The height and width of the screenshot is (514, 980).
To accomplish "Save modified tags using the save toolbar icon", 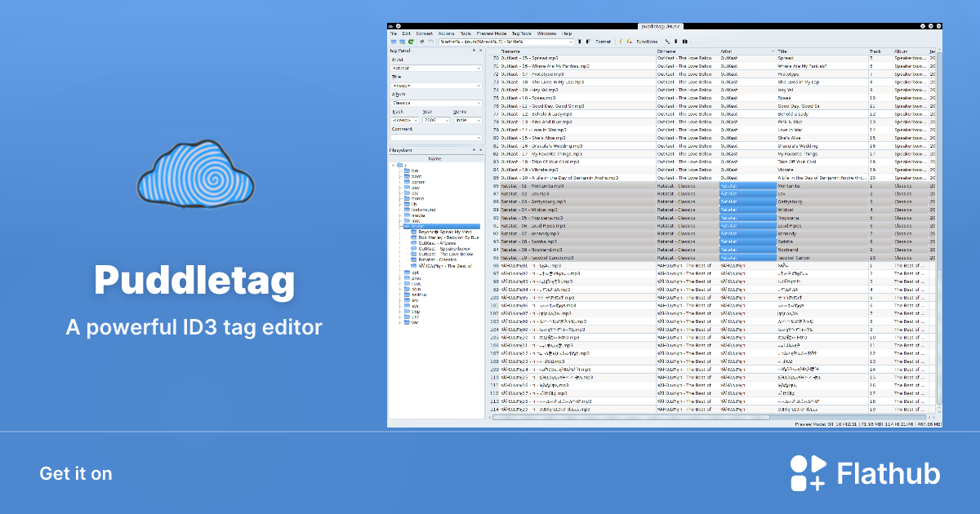I will (x=422, y=42).
